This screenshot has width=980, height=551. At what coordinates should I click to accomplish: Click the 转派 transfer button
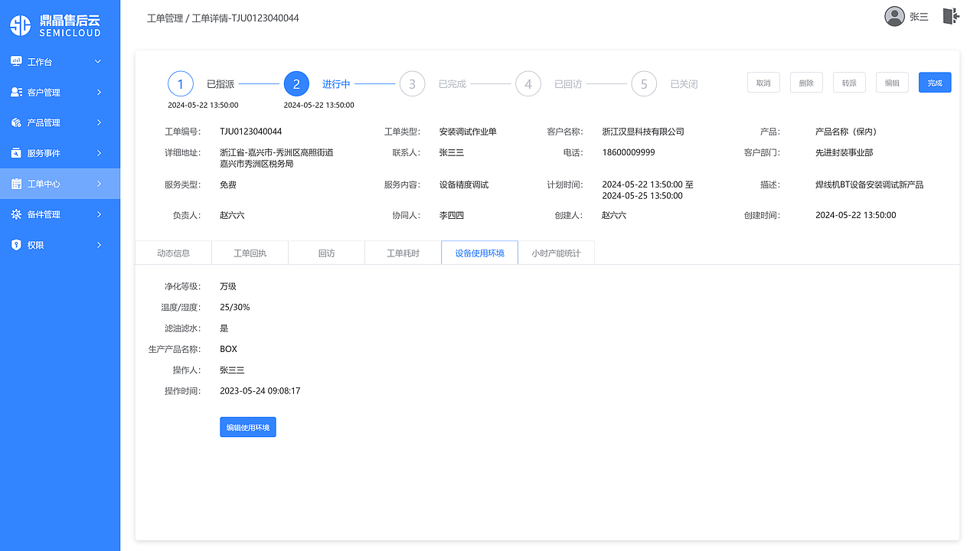(x=848, y=82)
